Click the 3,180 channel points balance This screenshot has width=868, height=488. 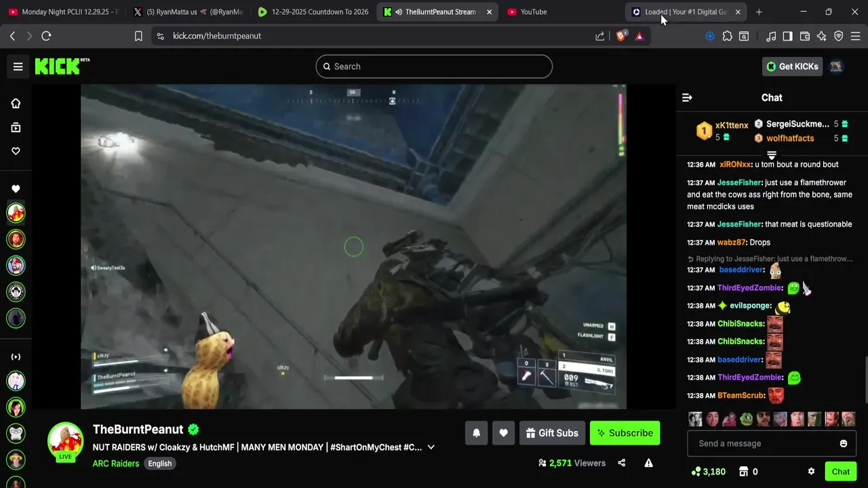(x=709, y=472)
